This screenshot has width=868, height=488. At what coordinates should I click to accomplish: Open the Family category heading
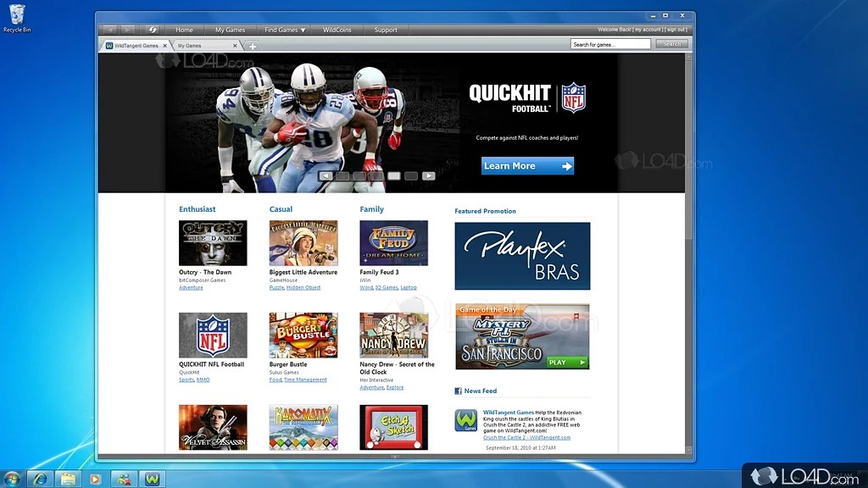tap(371, 209)
